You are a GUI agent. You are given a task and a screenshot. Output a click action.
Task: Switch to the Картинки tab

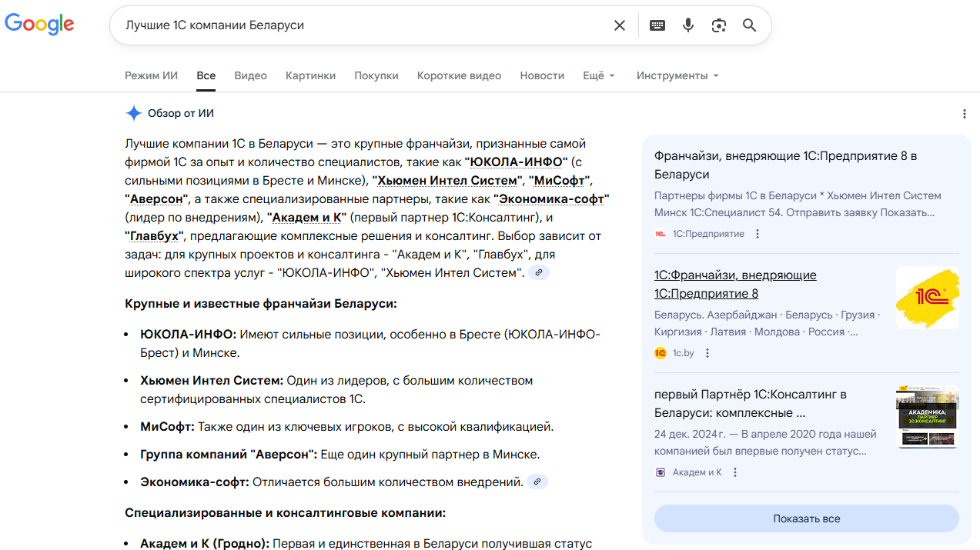point(310,75)
